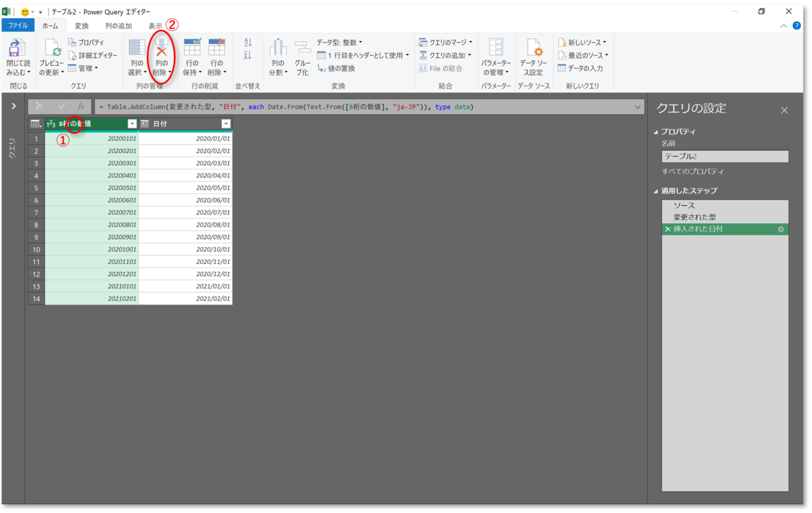Click the smiley feedback icon in title bar
This screenshot has height=513, width=812.
coord(25,12)
